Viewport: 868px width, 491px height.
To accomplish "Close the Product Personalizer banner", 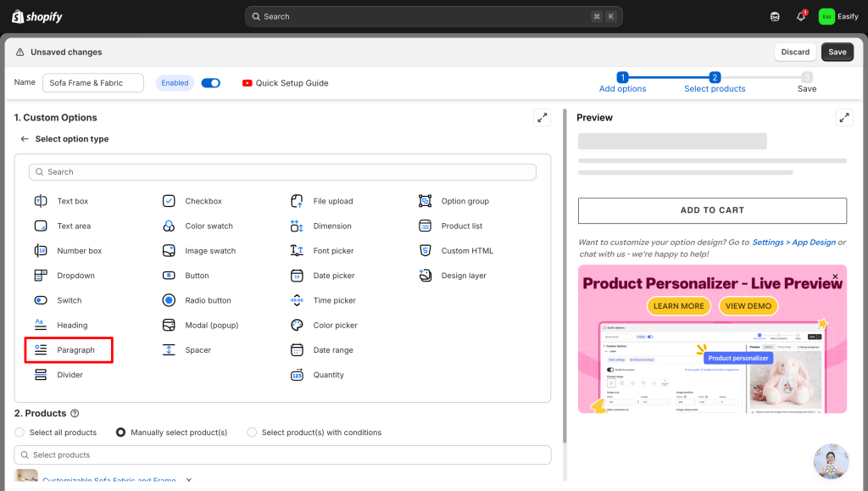I will pos(835,276).
